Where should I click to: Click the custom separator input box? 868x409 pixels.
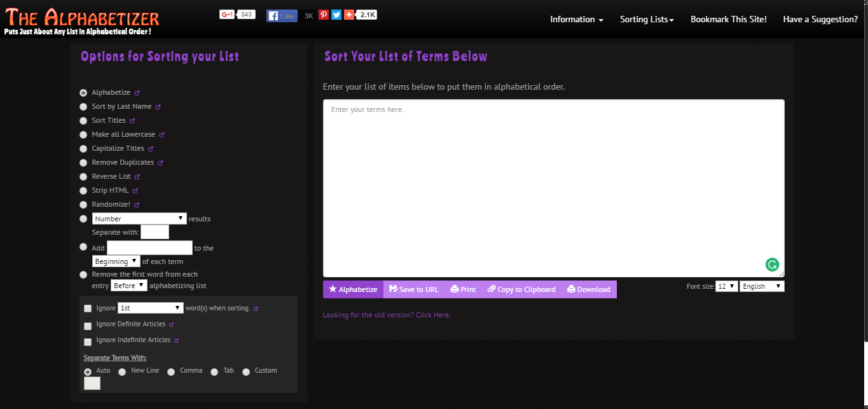coord(92,383)
